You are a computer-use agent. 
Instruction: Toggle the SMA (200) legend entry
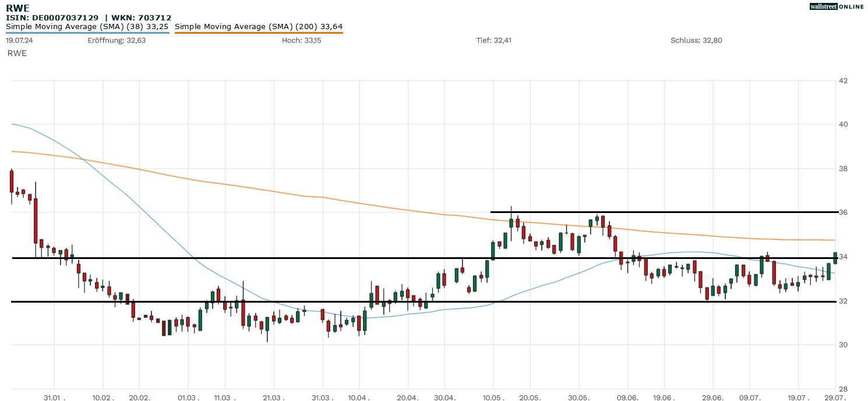[258, 26]
